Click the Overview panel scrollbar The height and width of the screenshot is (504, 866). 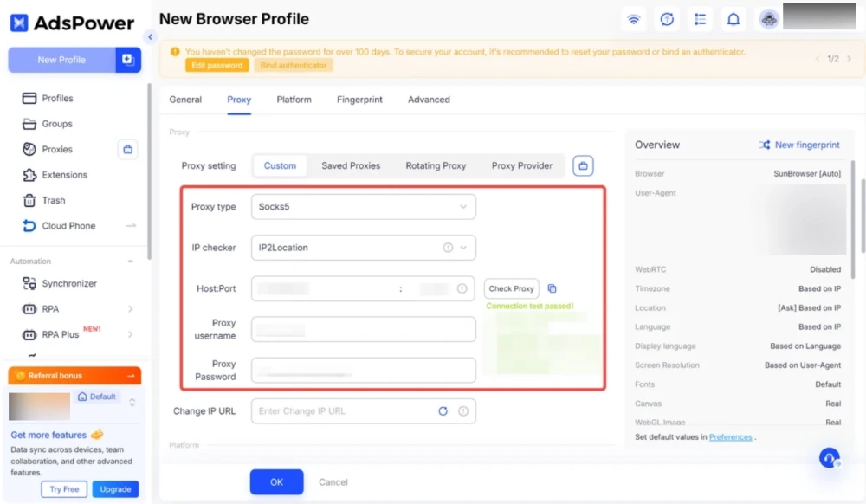(x=853, y=220)
